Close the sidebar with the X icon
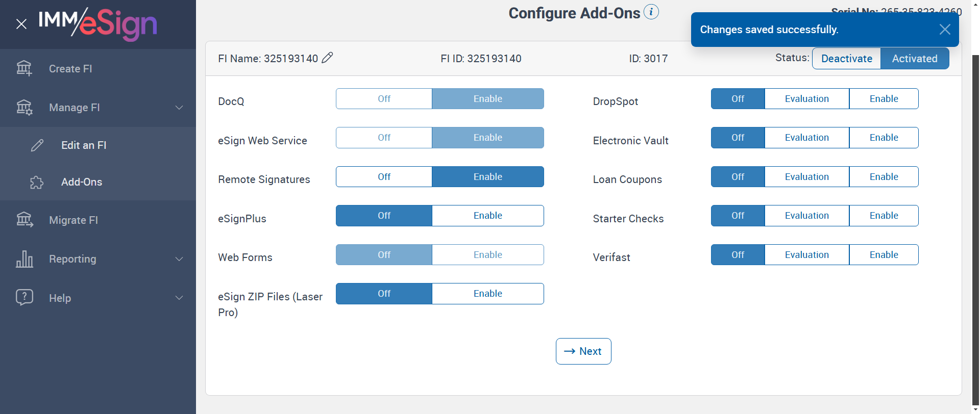 21,24
